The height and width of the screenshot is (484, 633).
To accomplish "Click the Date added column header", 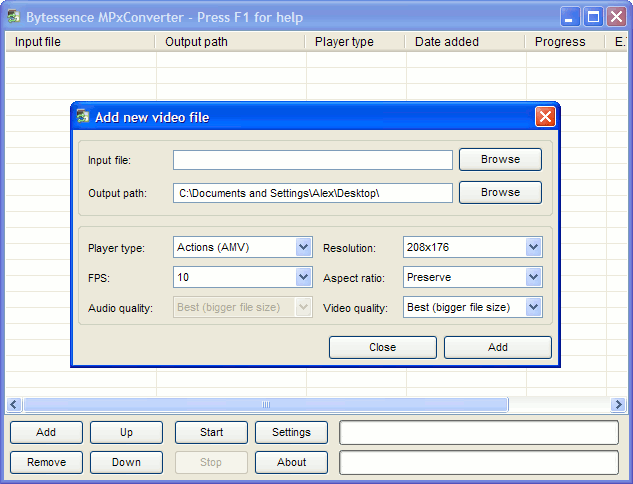I will (465, 42).
